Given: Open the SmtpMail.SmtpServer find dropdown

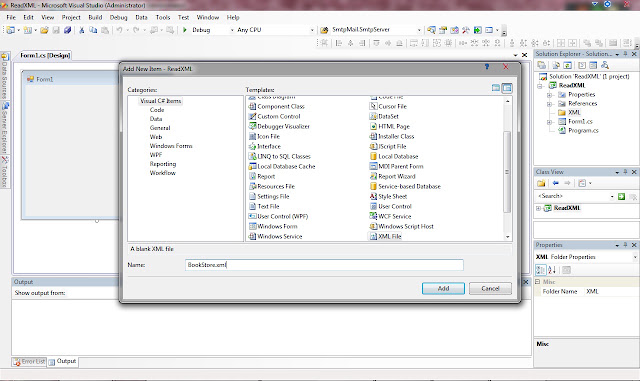Looking at the screenshot, I should pyautogui.click(x=419, y=30).
